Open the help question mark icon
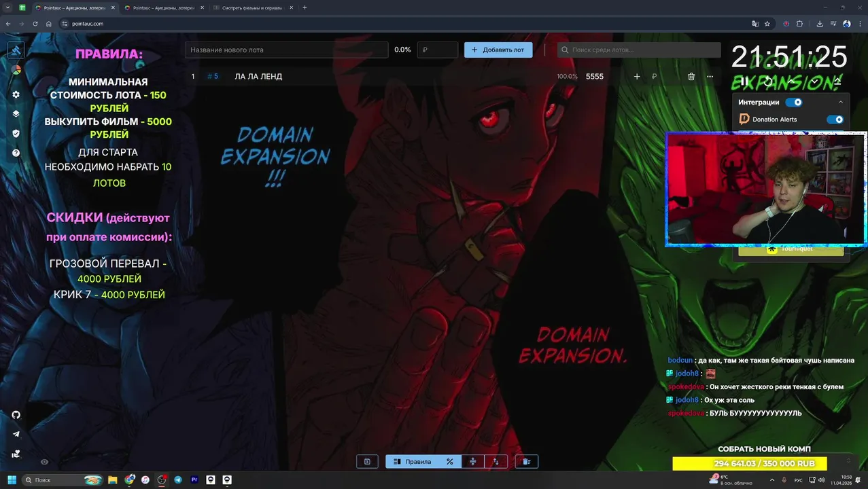The width and height of the screenshot is (868, 489). coord(16,153)
